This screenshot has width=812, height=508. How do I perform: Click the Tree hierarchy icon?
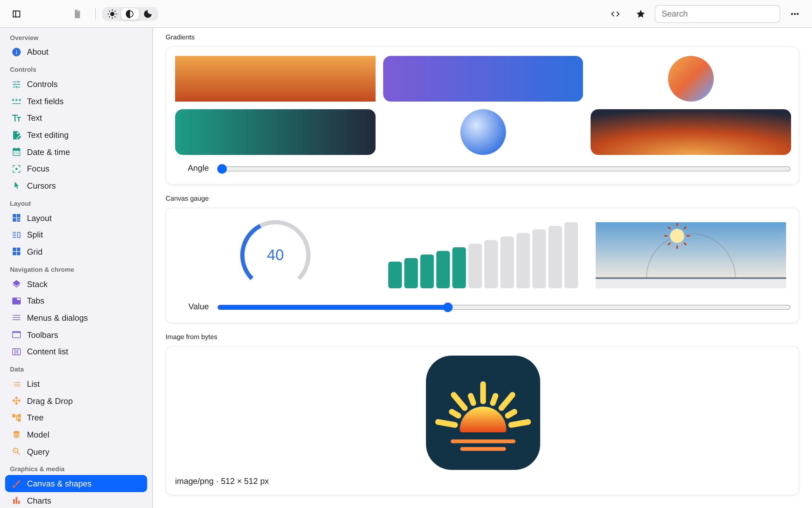click(x=16, y=418)
